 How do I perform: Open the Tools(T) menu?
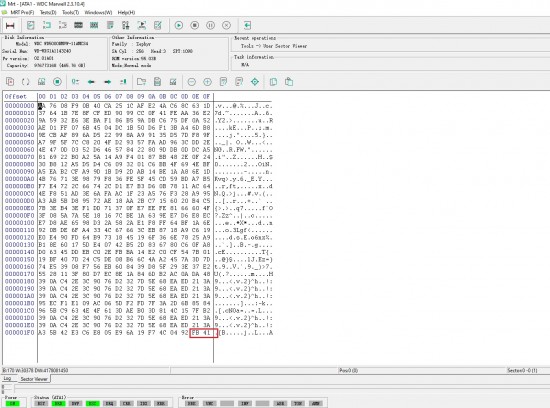(71, 12)
